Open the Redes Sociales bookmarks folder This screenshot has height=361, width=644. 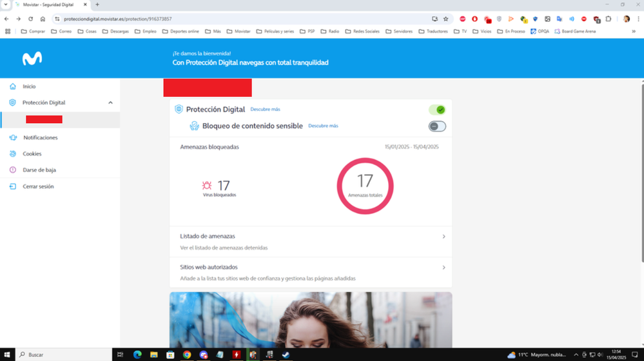coord(362,31)
